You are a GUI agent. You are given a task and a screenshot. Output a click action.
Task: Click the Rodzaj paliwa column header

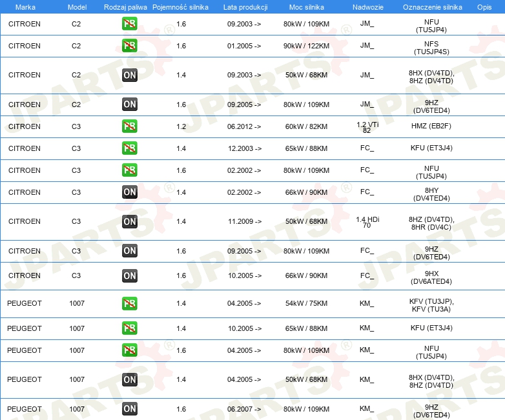pos(125,7)
